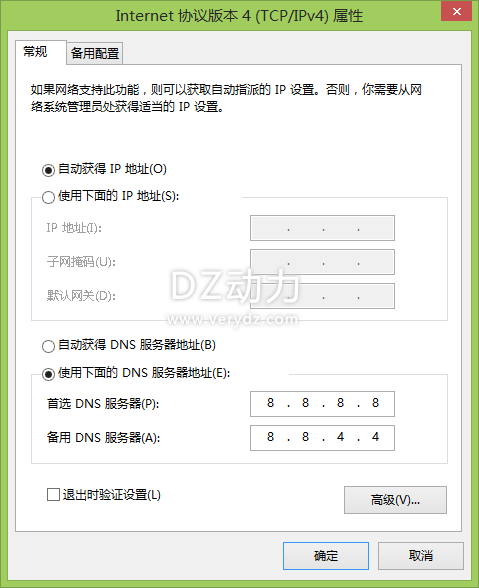Click the 高级(V)... button

(395, 500)
